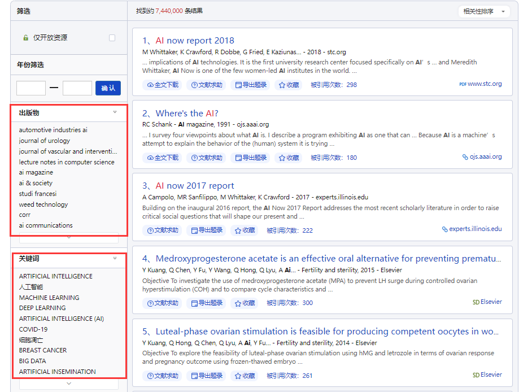Filter by keyword MACHINE LEARNING

click(49, 298)
